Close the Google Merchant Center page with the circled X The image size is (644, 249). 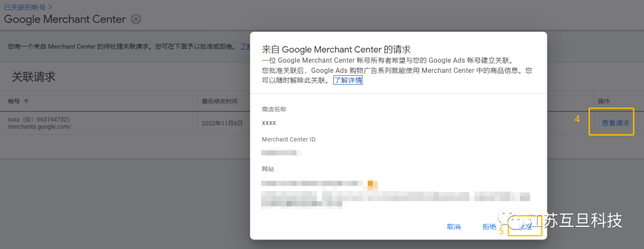(136, 19)
